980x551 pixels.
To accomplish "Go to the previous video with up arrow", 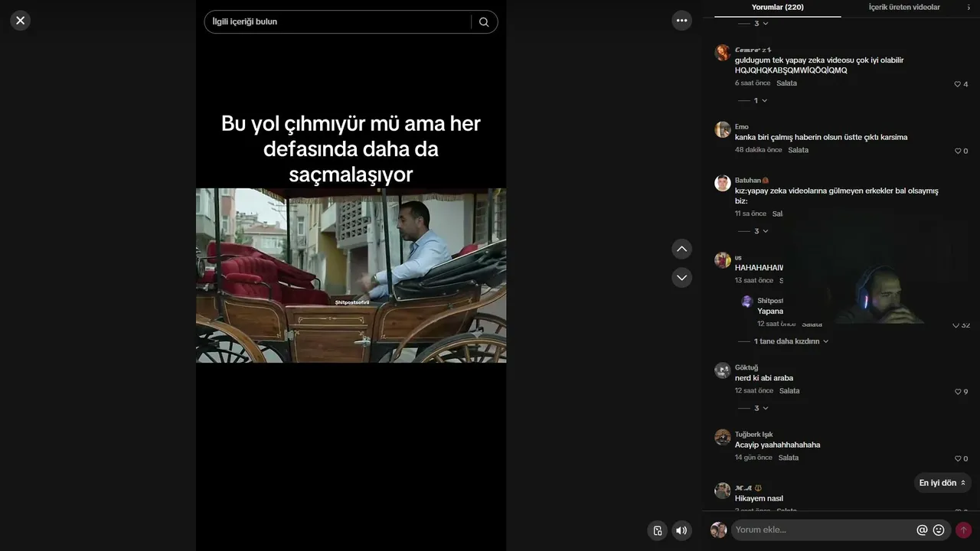I will click(681, 249).
